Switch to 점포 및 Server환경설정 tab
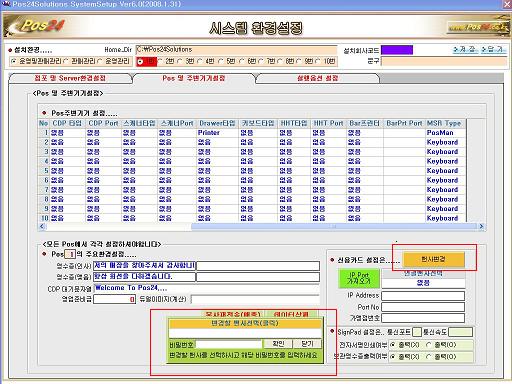The width and height of the screenshot is (512, 384). click(70, 78)
